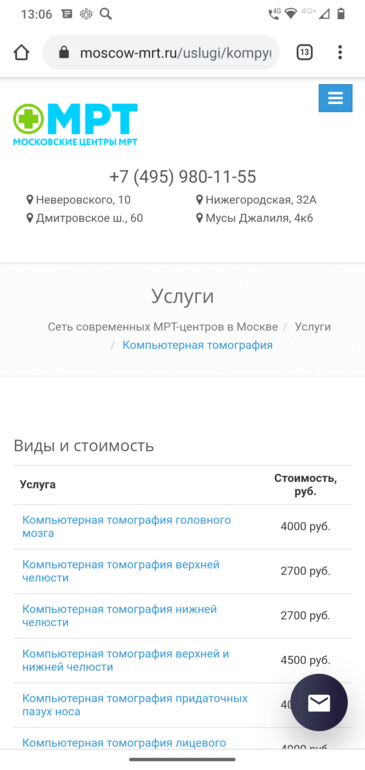Open the Сеть современных МРТ-центров breadcrumb

point(163,327)
